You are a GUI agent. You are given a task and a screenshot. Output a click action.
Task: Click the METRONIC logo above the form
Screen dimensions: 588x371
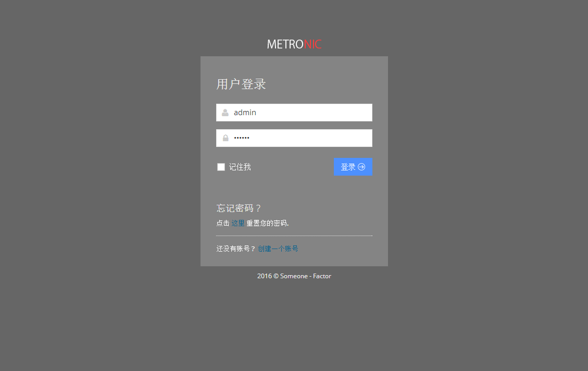coord(294,44)
